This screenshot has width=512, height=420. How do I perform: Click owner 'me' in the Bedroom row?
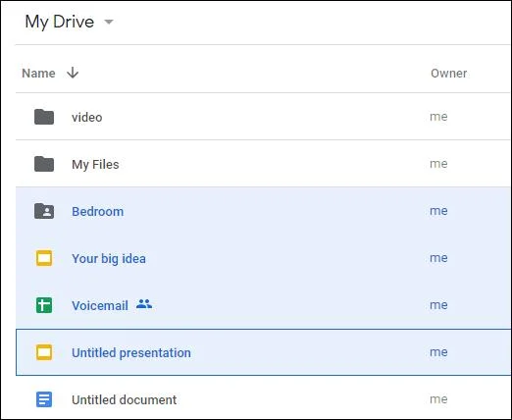point(438,211)
